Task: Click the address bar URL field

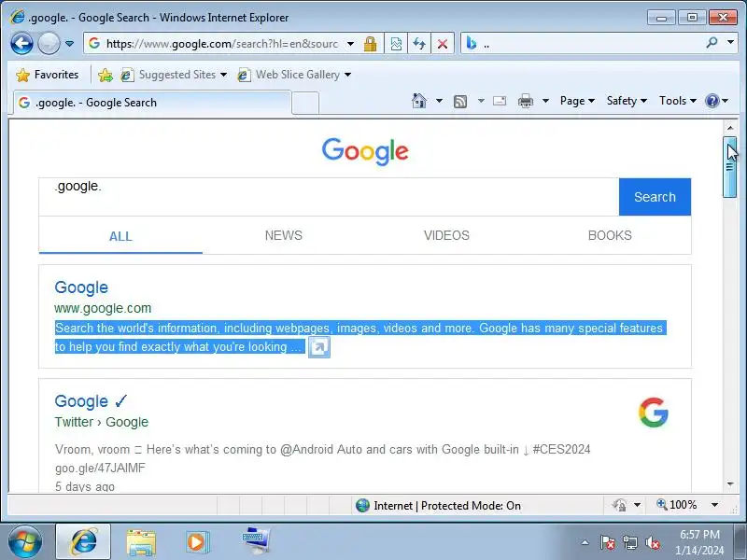Action: click(x=221, y=44)
